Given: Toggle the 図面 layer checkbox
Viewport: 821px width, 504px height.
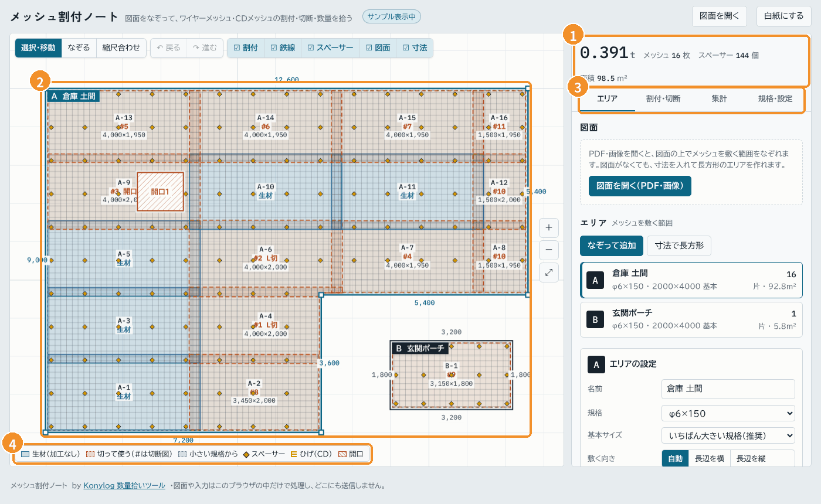Looking at the screenshot, I should [378, 48].
